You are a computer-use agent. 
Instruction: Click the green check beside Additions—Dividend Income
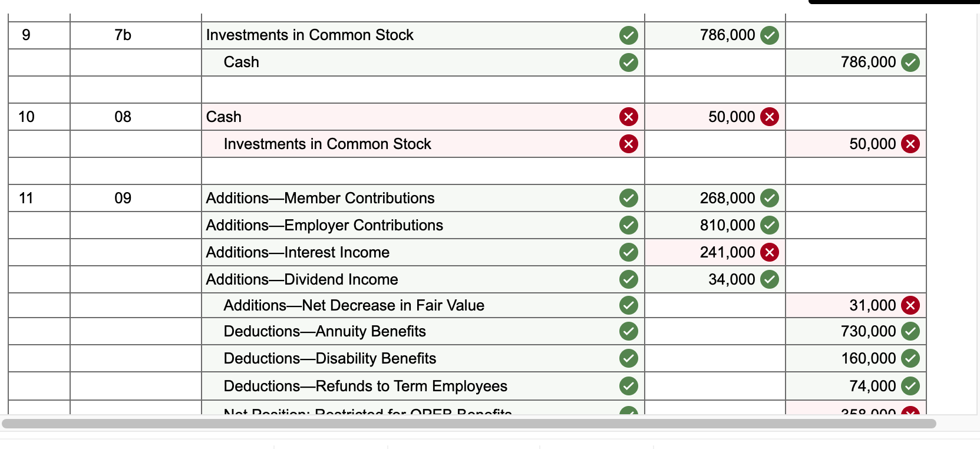point(628,279)
